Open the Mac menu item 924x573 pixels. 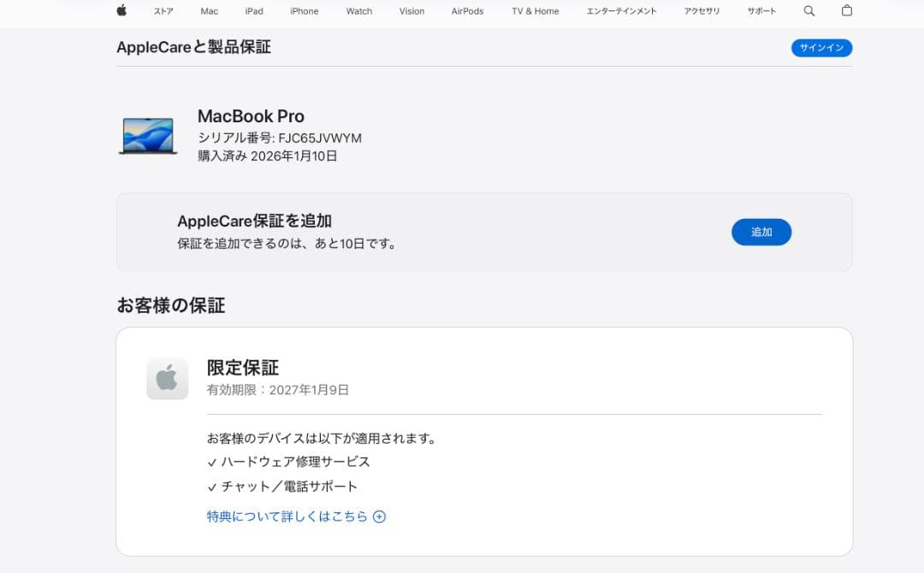coord(209,11)
